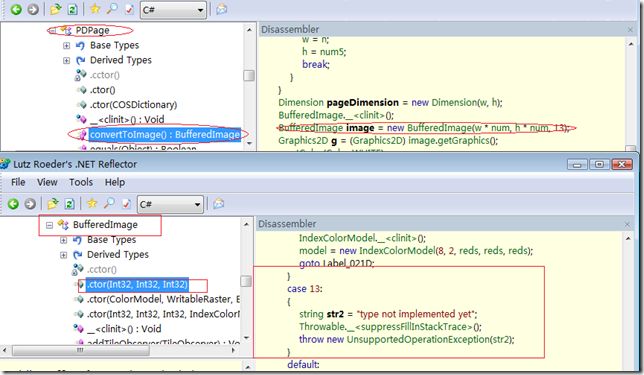
Task: Maximize the .NET Reflector window
Action: pos(599,164)
